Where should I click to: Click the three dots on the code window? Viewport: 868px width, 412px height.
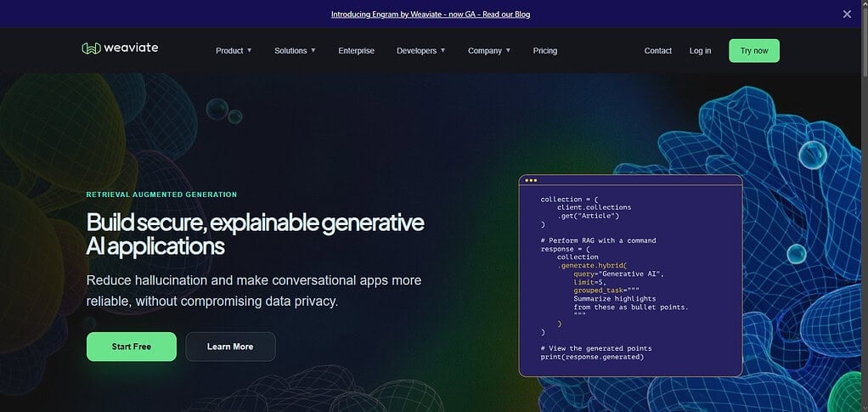pyautogui.click(x=531, y=180)
